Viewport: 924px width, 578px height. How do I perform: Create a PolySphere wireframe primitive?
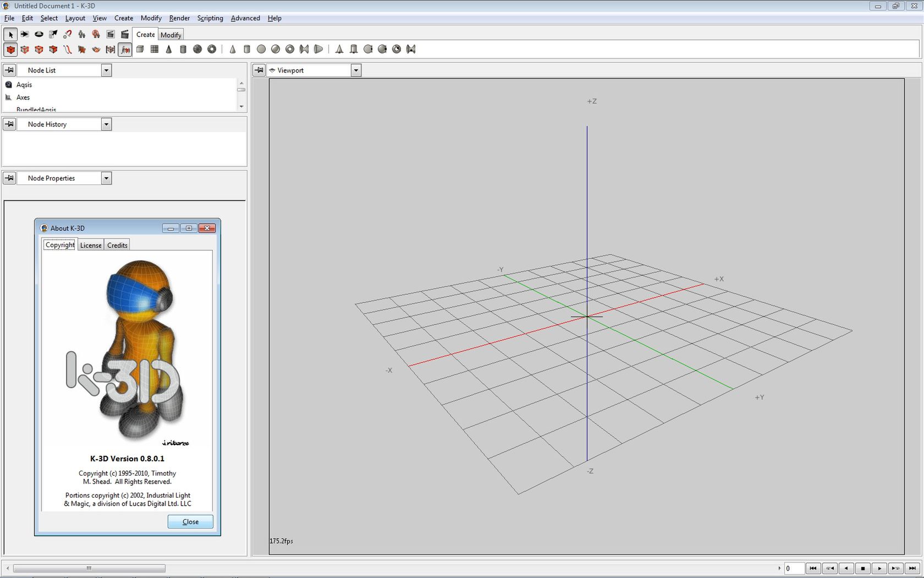[x=197, y=49]
